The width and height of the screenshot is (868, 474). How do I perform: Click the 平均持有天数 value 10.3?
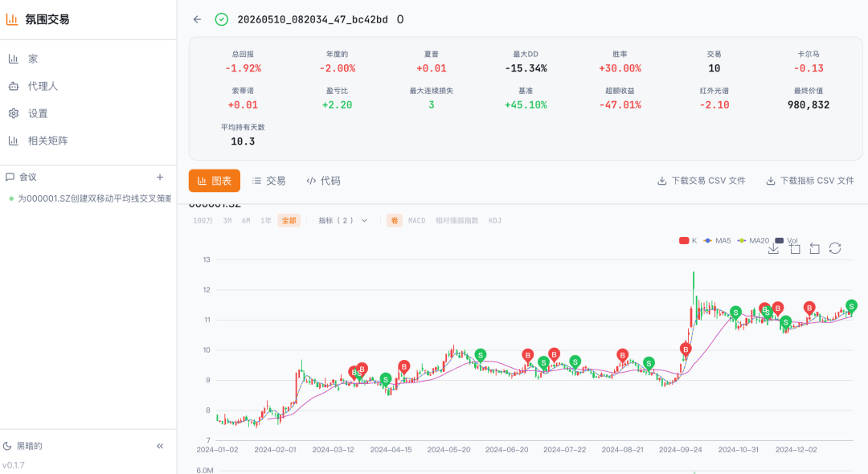point(243,141)
